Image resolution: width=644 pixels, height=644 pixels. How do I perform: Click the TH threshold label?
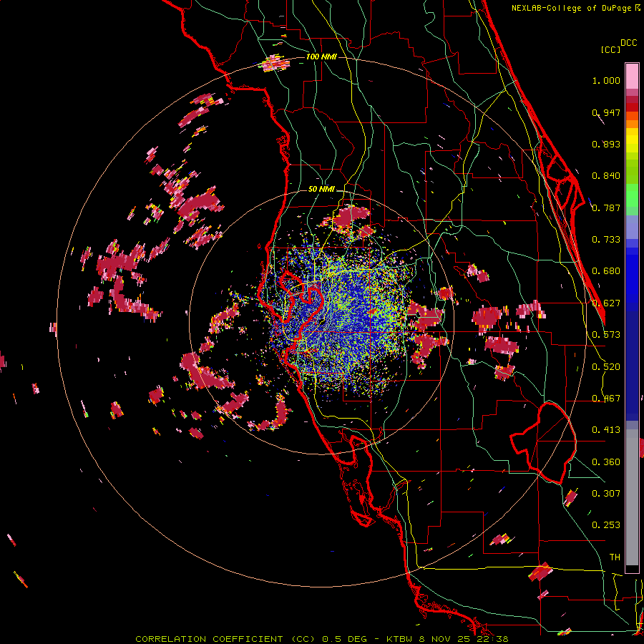[615, 557]
